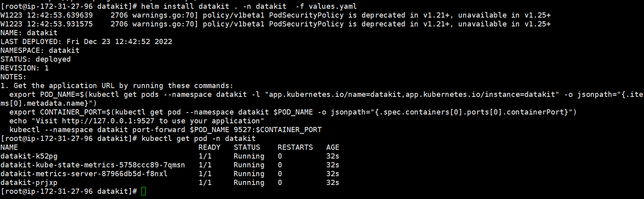This screenshot has width=644, height=199.
Task: Click the READY column header
Action: pos(209,147)
